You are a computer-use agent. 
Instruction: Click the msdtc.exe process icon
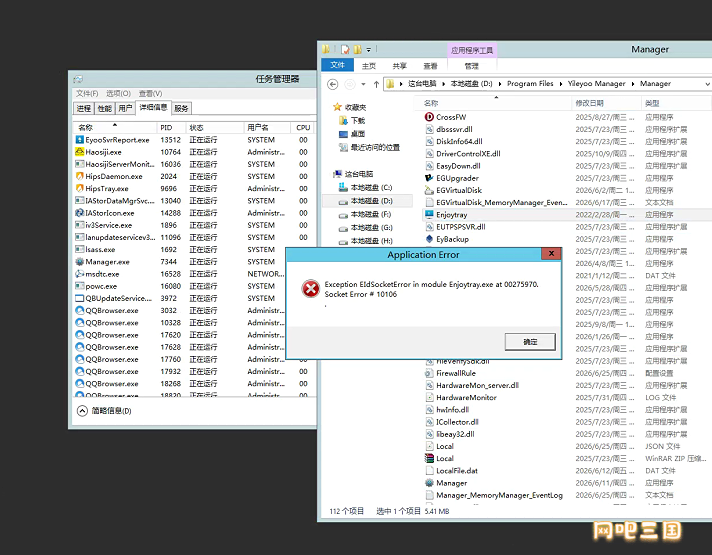(x=79, y=274)
